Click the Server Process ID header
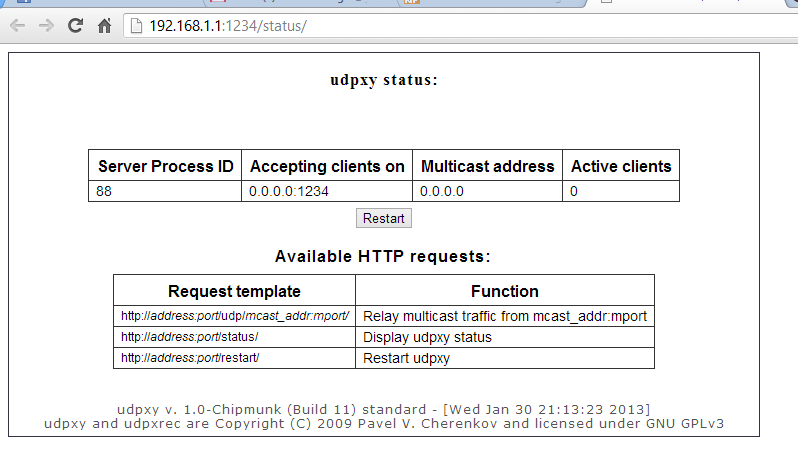798x454 pixels. [165, 166]
